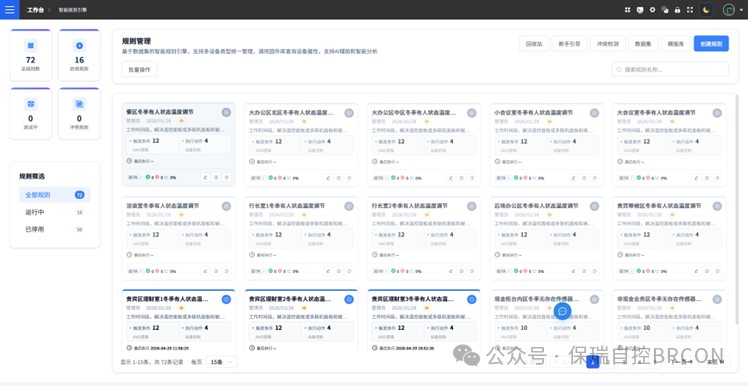Open the 数据集 button

(x=643, y=43)
